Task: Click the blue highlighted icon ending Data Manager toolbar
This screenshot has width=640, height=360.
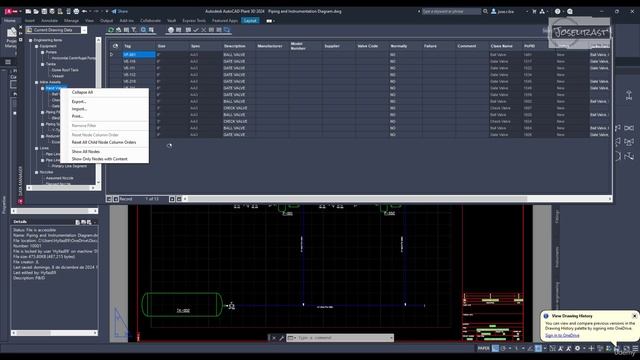Action: tap(227, 30)
